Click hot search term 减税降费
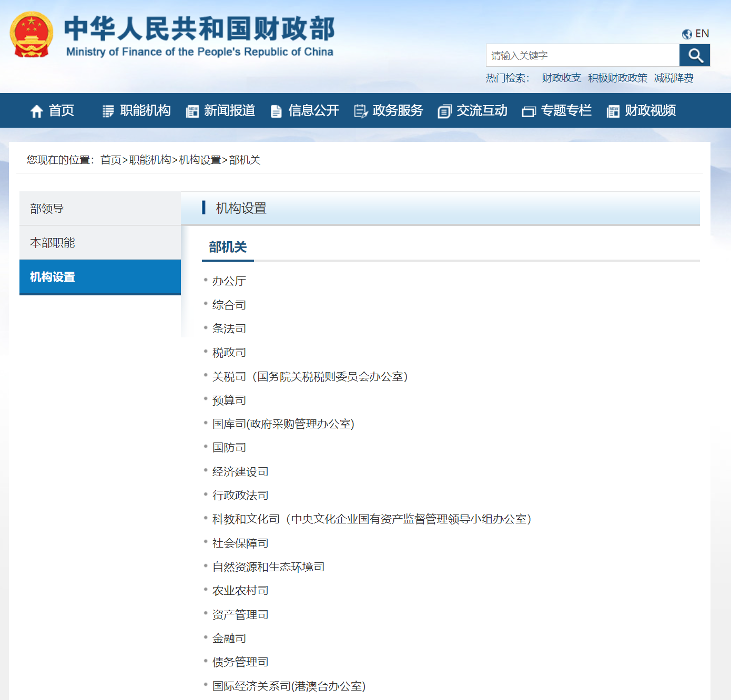The width and height of the screenshot is (731, 700). click(673, 78)
